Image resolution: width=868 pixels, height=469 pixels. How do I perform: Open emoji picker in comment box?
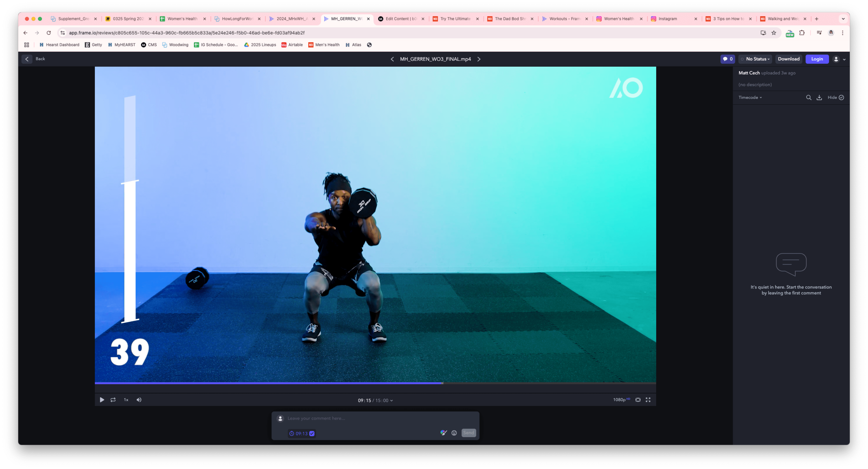[x=454, y=433]
